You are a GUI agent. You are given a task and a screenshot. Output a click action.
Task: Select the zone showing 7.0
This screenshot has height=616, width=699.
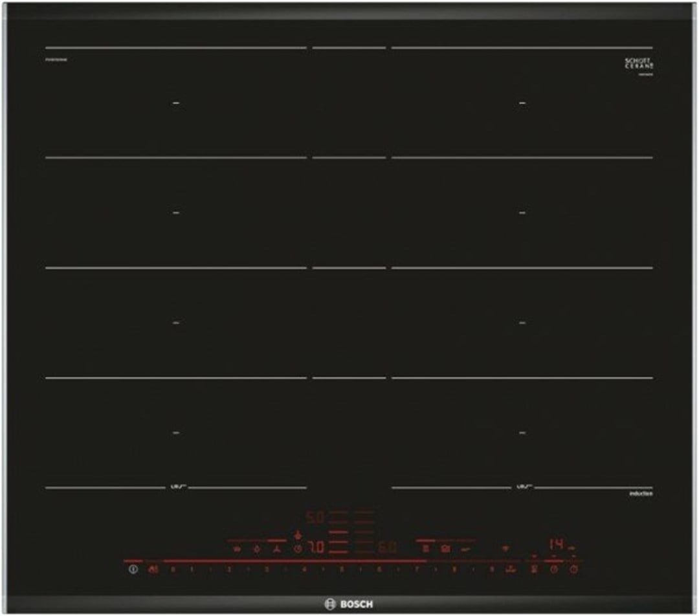316,547
